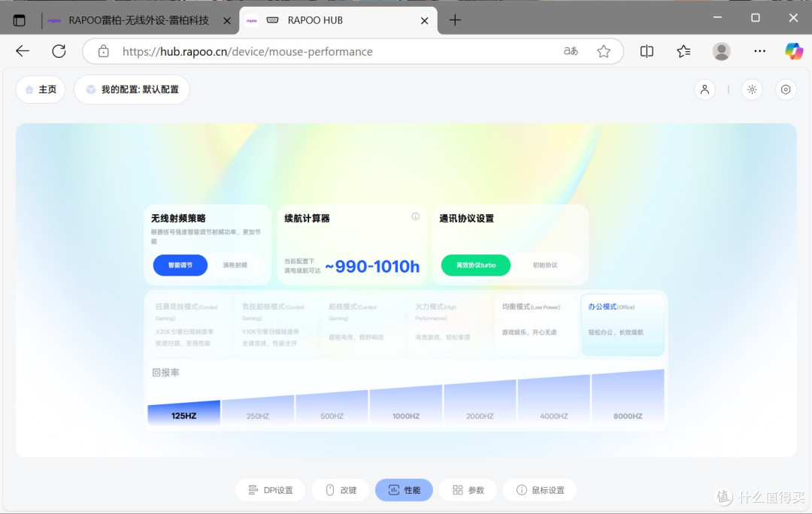Select 满格射频 RF strategy
The image size is (812, 514).
click(235, 265)
